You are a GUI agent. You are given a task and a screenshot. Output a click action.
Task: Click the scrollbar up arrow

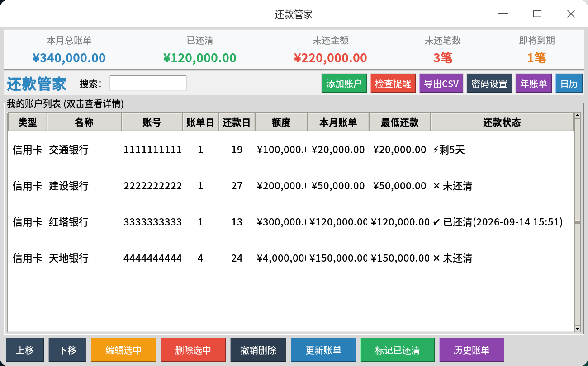[x=577, y=115]
